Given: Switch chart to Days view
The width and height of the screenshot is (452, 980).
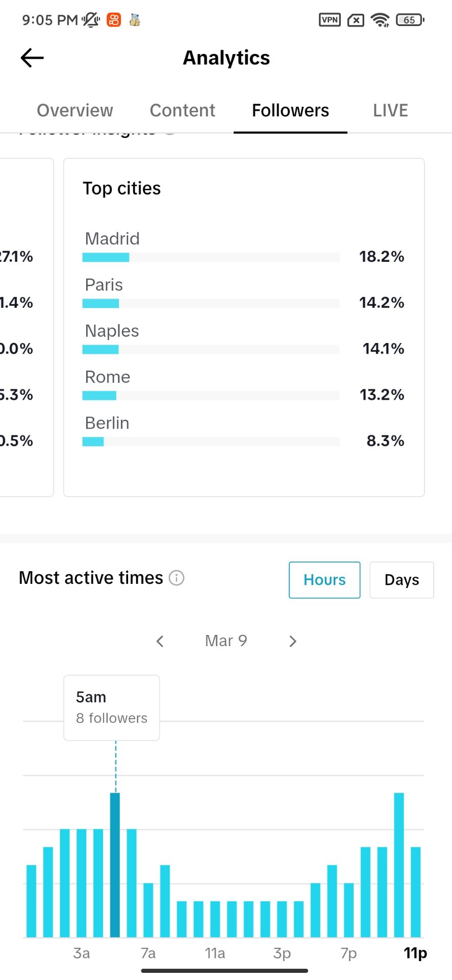Looking at the screenshot, I should [401, 580].
